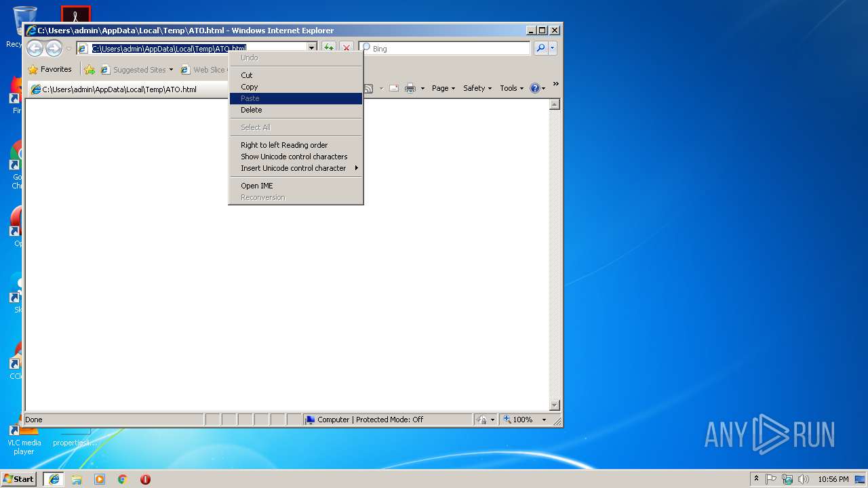Click the red Stop loading icon

(x=347, y=48)
